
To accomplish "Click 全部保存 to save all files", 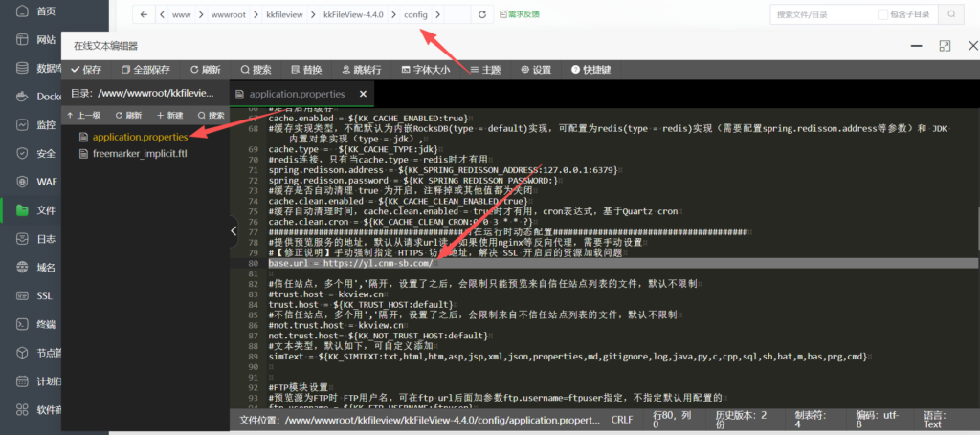I will pyautogui.click(x=145, y=70).
